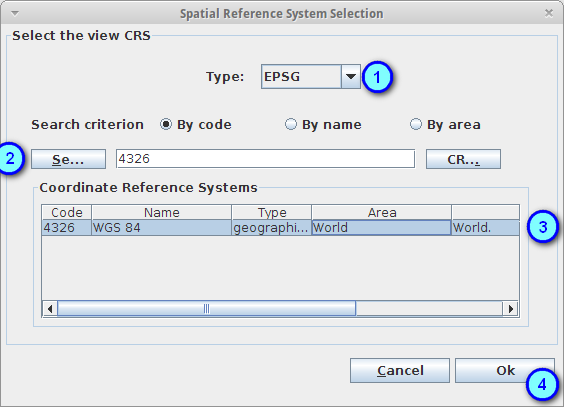The height and width of the screenshot is (407, 564).
Task: Select the 4326 code cell
Action: click(67, 228)
